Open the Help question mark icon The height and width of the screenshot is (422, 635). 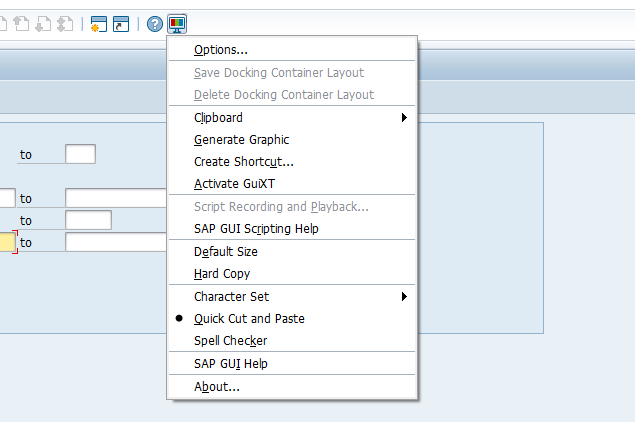click(155, 24)
